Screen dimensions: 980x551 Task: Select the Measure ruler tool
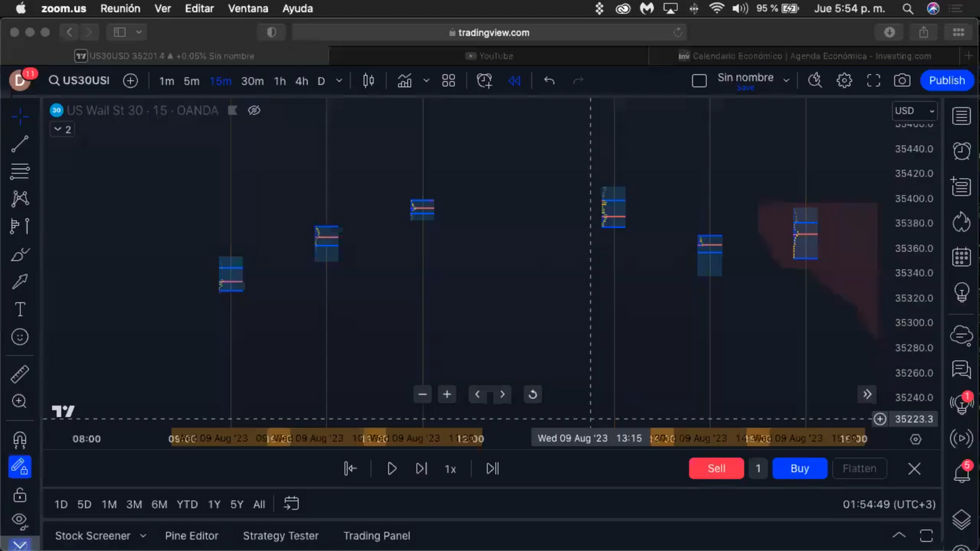click(20, 373)
